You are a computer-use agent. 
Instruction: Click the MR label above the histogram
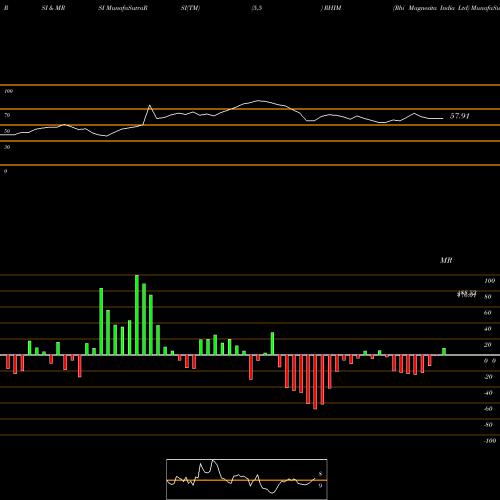[x=446, y=260]
